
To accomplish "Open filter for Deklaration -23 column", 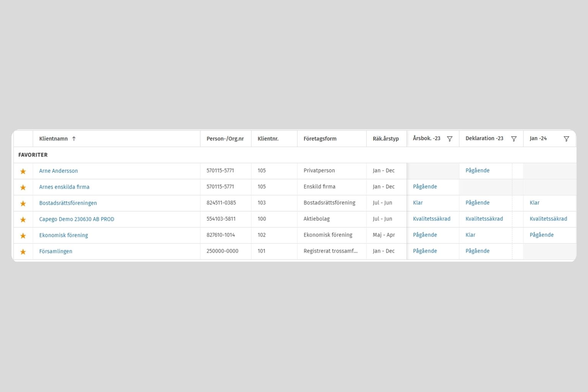I will point(514,139).
